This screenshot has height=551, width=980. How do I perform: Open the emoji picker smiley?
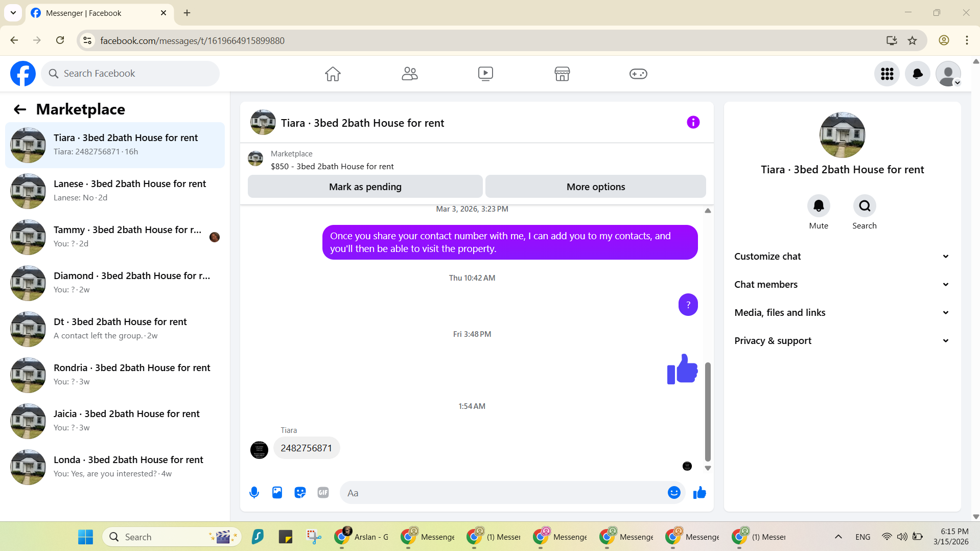(674, 493)
